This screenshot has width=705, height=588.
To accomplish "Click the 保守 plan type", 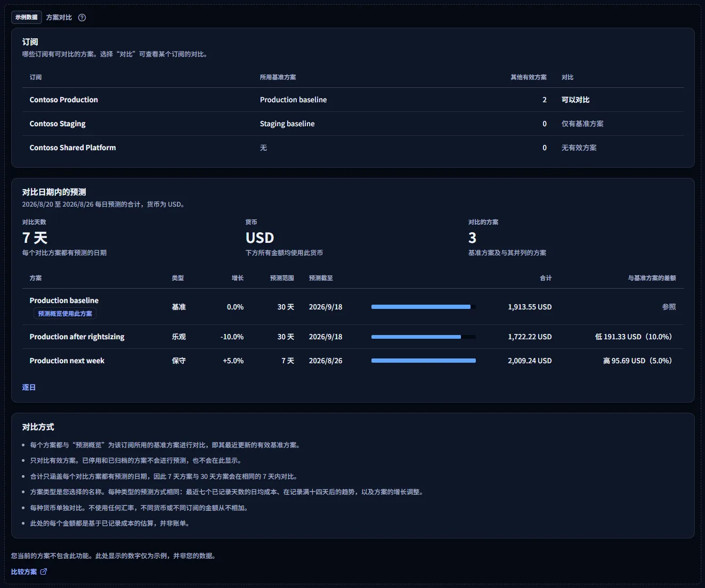I will click(179, 361).
